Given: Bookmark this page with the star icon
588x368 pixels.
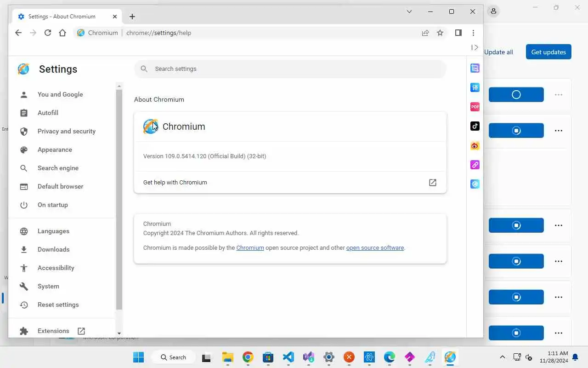Looking at the screenshot, I should tap(440, 33).
